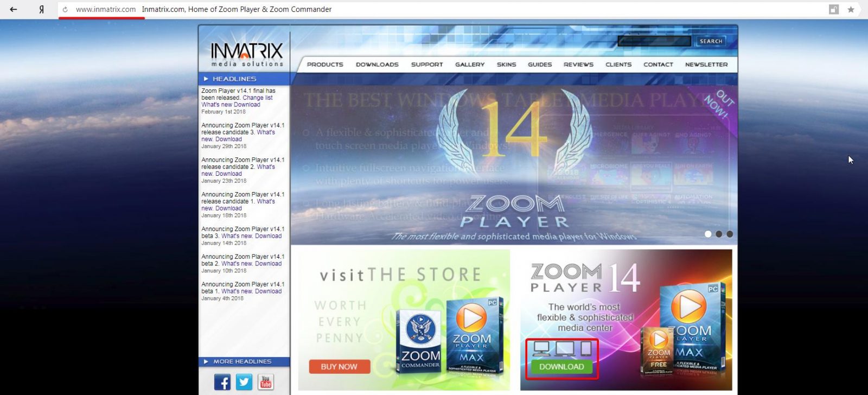
Task: Open the Contact page
Action: 658,65
